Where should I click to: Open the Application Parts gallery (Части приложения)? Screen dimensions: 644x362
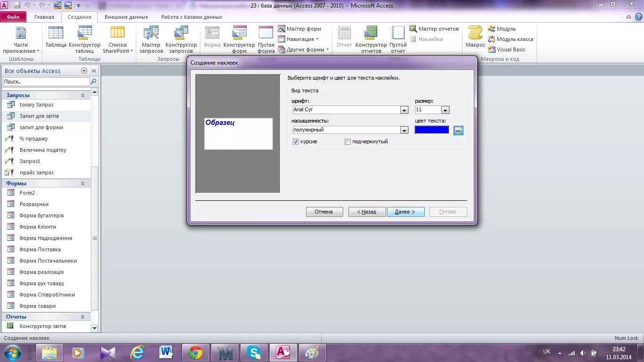click(x=21, y=40)
